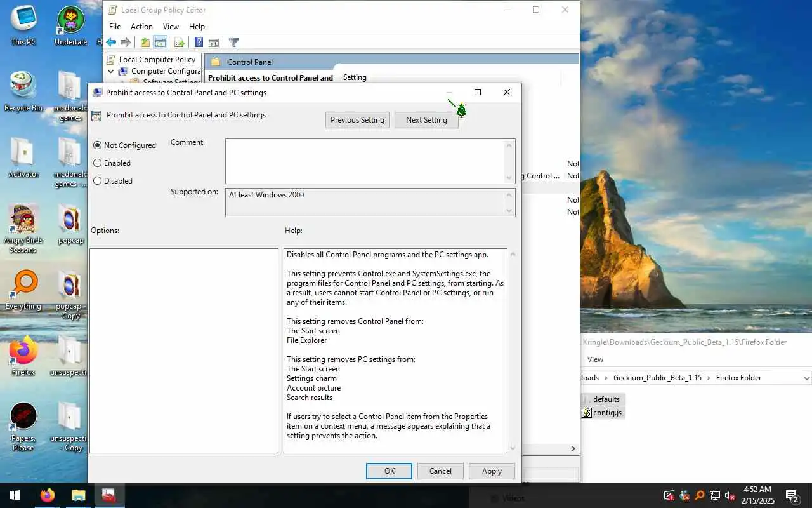This screenshot has height=508, width=812.
Task: Select the popcap - Copy desktop icon
Action: coord(70,295)
